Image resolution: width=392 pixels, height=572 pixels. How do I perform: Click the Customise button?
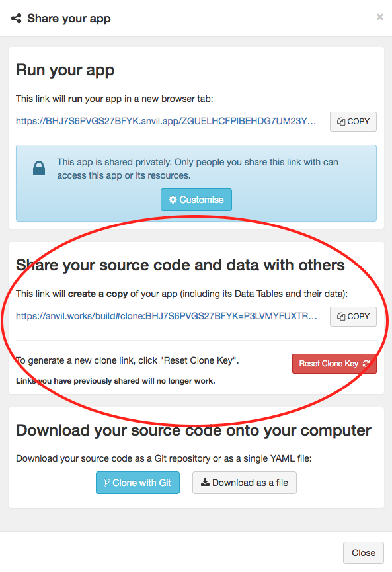point(196,199)
